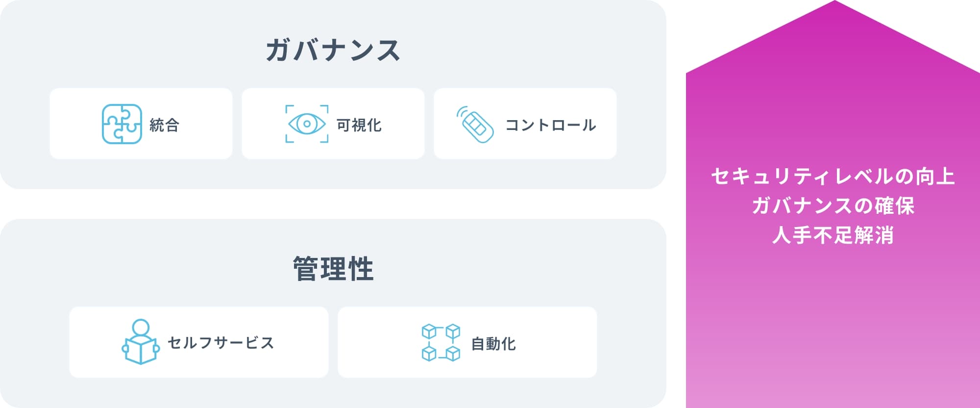Image resolution: width=980 pixels, height=408 pixels.
Task: Click the person reading book icon
Action: click(141, 342)
